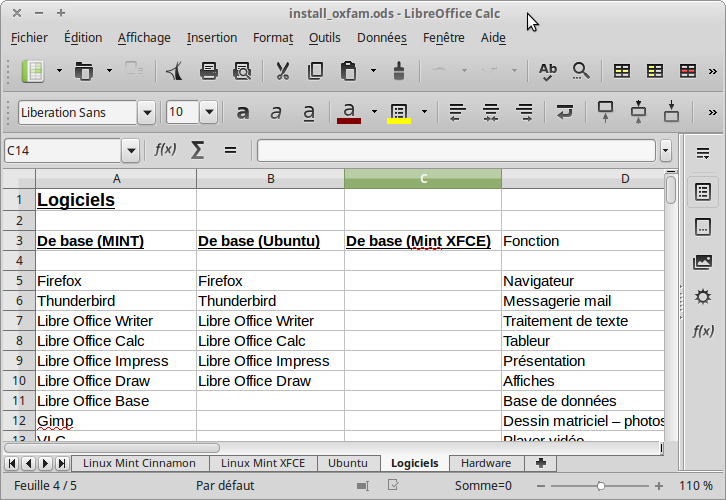Image resolution: width=726 pixels, height=500 pixels.
Task: Expand the font size dropdown
Action: click(208, 112)
